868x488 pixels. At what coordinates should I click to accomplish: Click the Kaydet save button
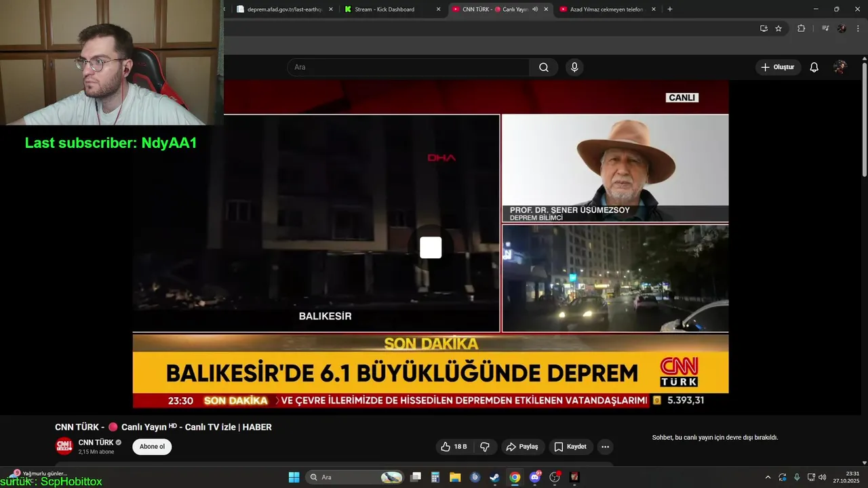click(x=570, y=447)
